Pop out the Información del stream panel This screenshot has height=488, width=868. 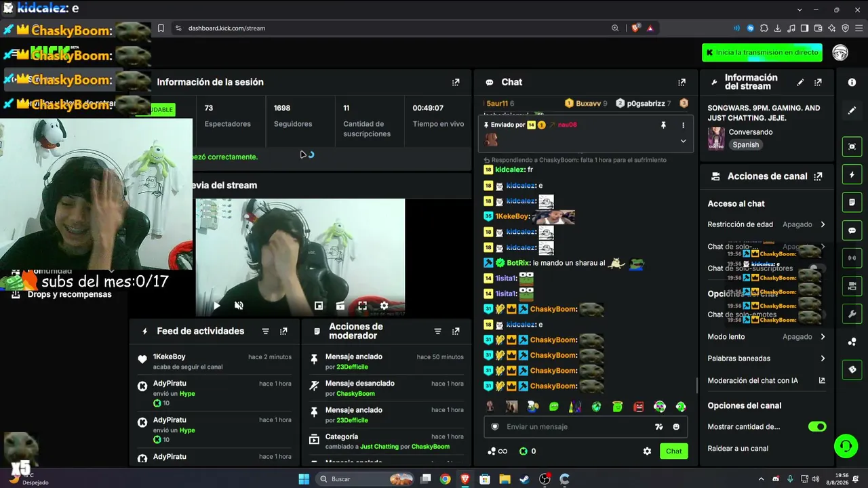(818, 82)
